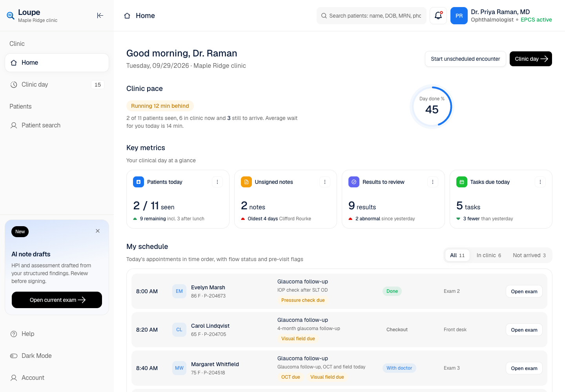Screen dimensions: 565x392
Task: Click the purple Results to review icon
Action: click(354, 182)
